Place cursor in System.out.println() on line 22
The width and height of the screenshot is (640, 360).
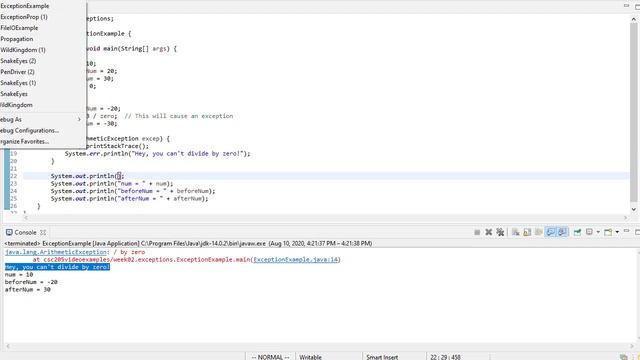(87, 176)
